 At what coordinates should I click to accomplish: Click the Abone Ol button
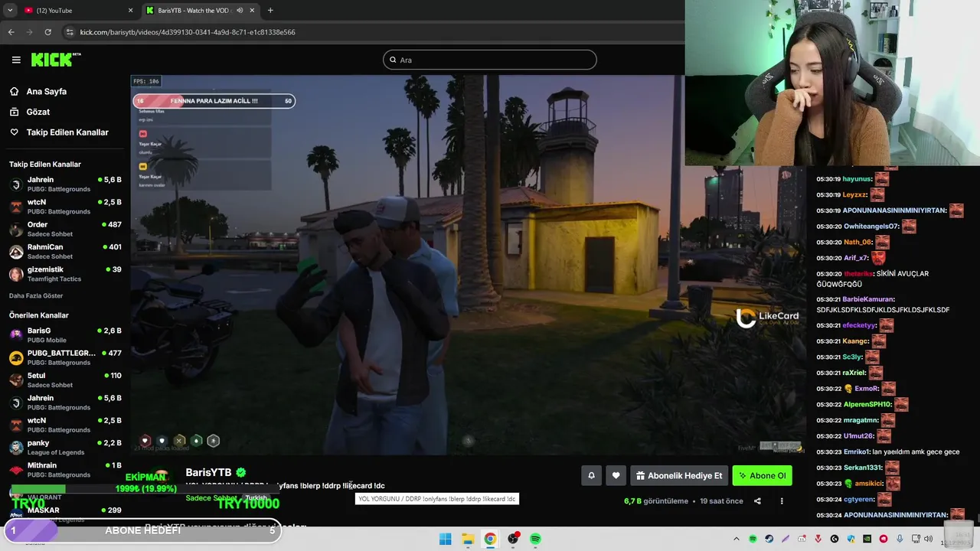point(762,475)
